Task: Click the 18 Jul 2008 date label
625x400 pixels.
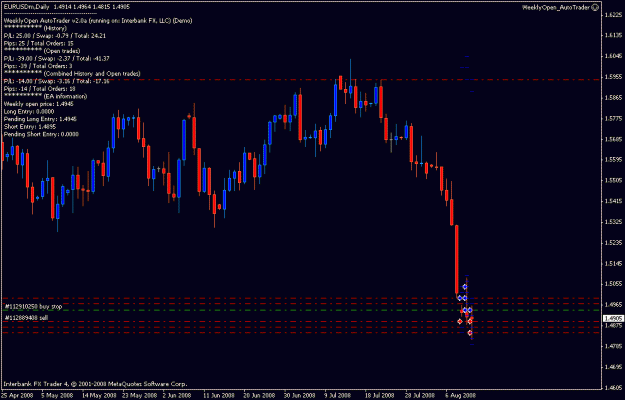Action: (x=379, y=396)
